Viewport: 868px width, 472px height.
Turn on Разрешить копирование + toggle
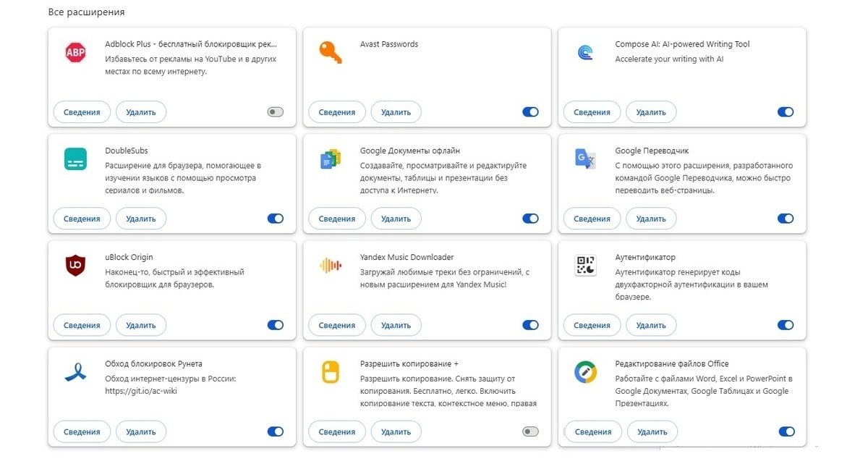tap(530, 431)
